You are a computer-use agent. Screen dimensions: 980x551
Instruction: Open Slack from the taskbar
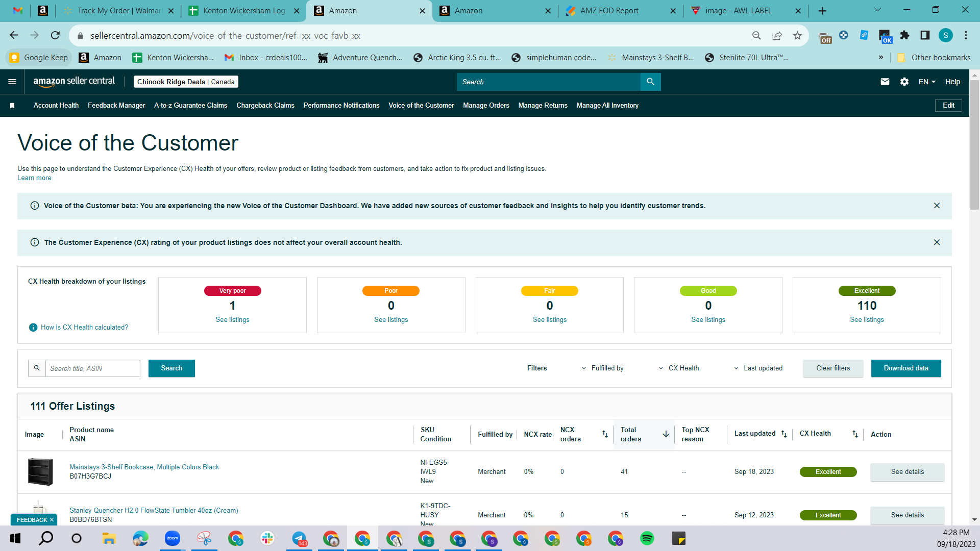267,538
